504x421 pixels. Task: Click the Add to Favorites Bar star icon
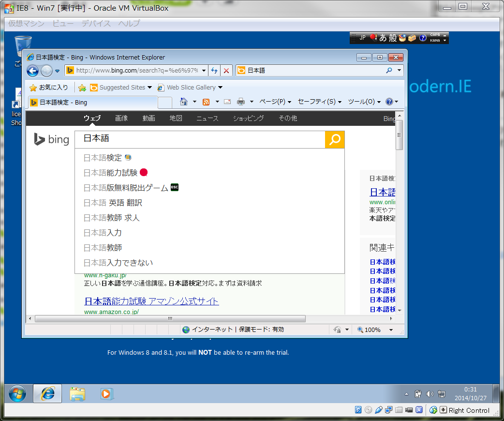pyautogui.click(x=82, y=88)
